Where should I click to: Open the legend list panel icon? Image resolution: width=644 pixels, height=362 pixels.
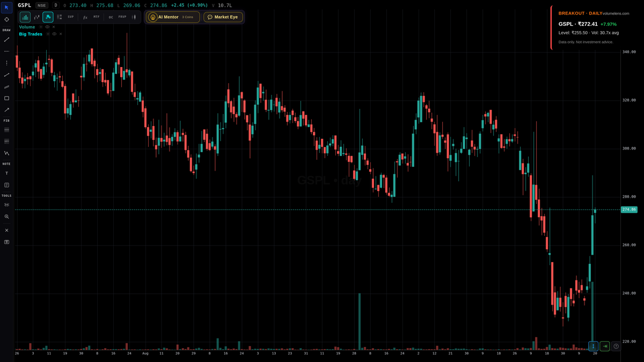tap(59, 17)
